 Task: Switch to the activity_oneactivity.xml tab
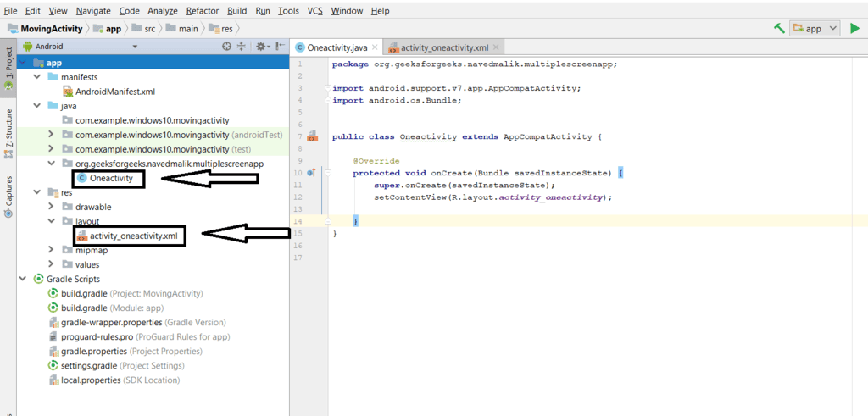tap(444, 47)
